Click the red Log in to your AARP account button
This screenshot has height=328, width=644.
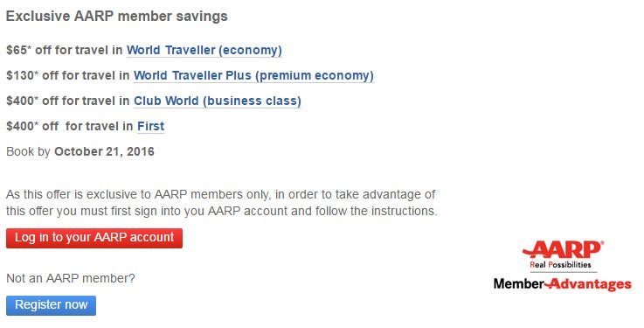point(94,238)
